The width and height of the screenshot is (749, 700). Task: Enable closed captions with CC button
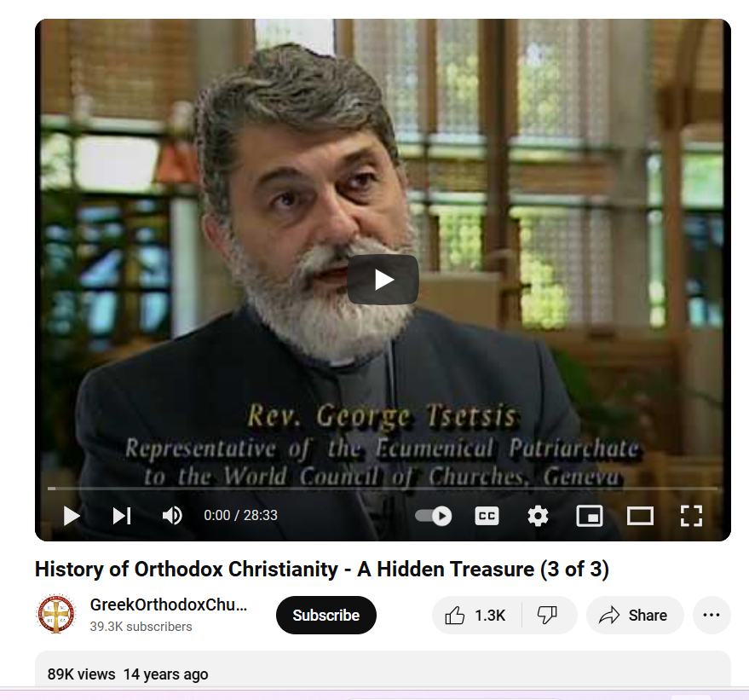[487, 516]
